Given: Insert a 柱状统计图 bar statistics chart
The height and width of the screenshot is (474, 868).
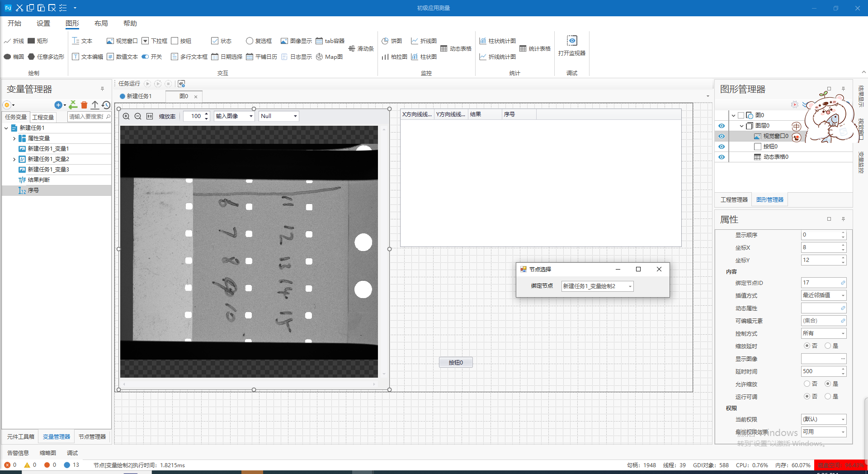Looking at the screenshot, I should [x=497, y=41].
